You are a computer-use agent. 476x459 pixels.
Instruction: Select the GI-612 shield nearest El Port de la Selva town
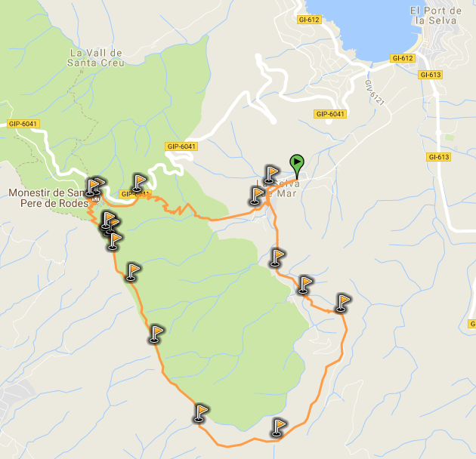pyautogui.click(x=403, y=58)
